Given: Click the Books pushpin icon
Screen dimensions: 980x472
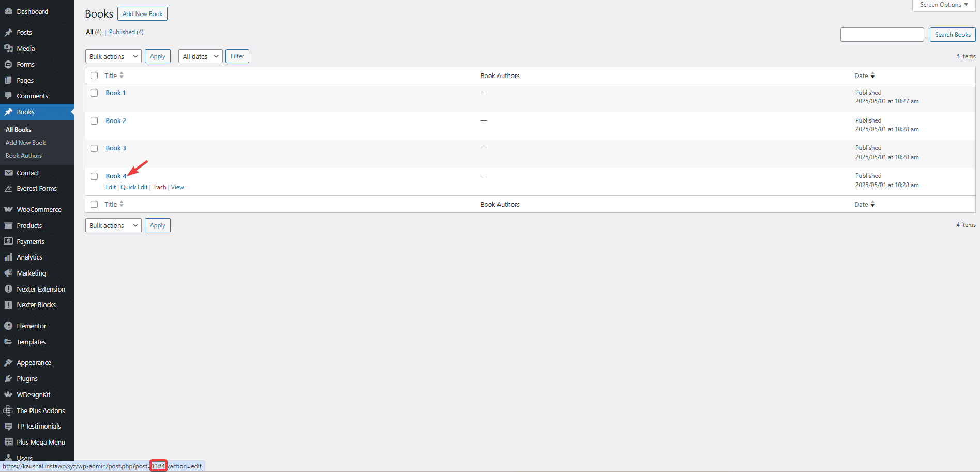Looking at the screenshot, I should pos(9,112).
